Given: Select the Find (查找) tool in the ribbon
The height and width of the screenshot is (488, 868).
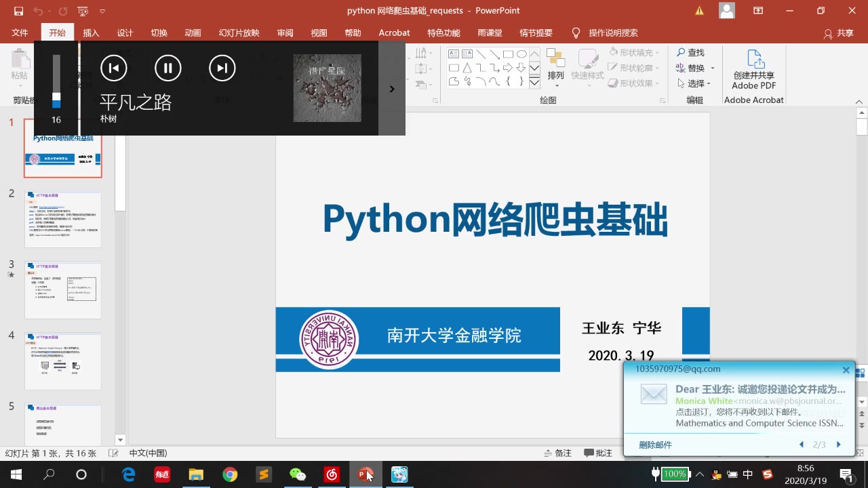Looking at the screenshot, I should 691,52.
